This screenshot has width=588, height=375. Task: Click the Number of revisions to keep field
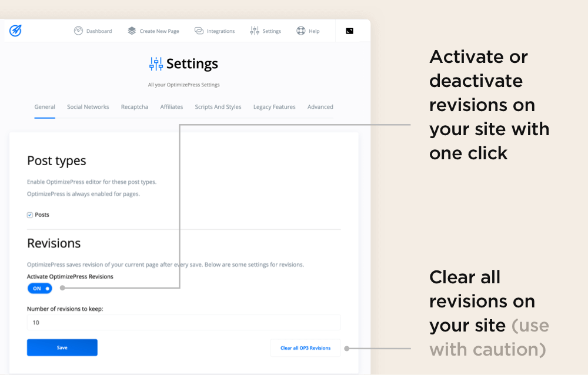tap(183, 323)
